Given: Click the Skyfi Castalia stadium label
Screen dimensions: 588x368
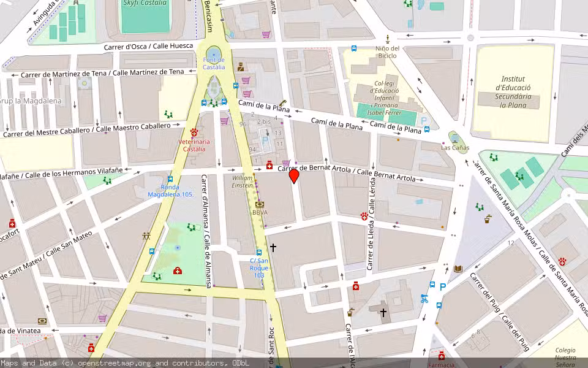Looking at the screenshot, I should [x=145, y=3].
